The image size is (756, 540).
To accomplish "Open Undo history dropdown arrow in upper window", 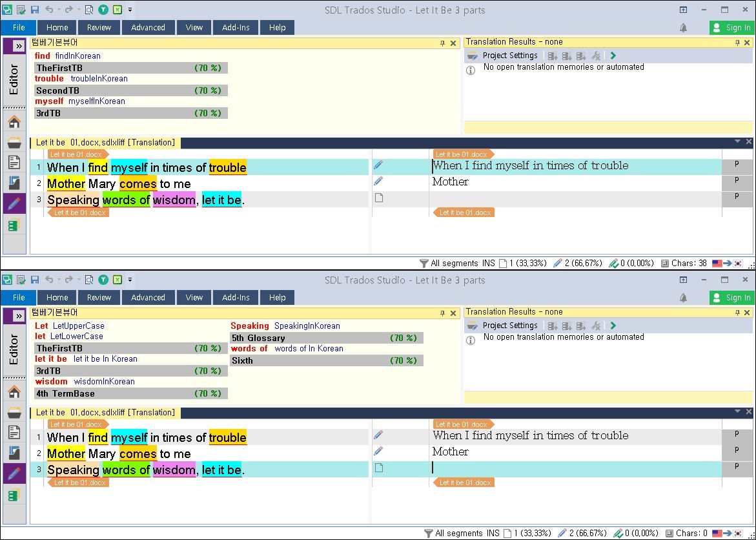I will tap(58, 10).
